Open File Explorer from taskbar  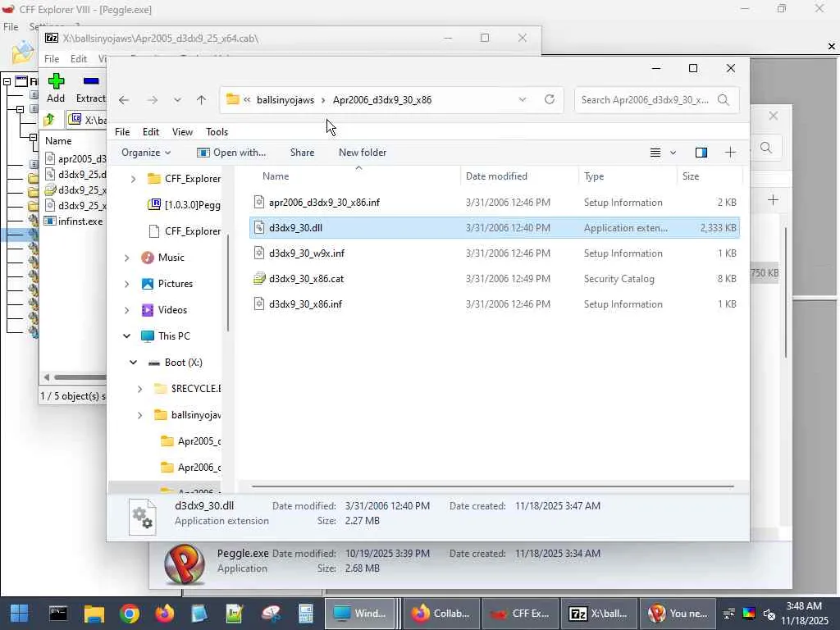[94, 614]
